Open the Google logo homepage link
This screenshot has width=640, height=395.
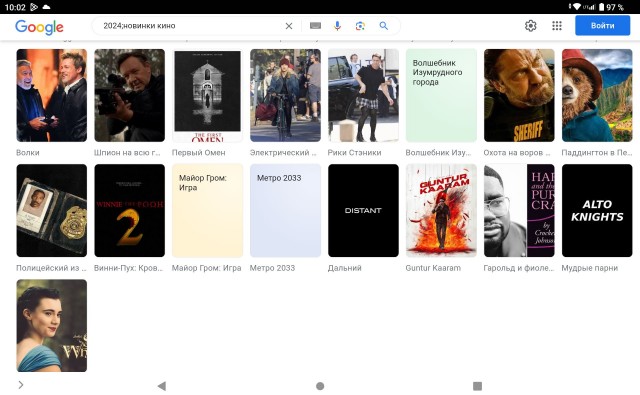pos(39,27)
